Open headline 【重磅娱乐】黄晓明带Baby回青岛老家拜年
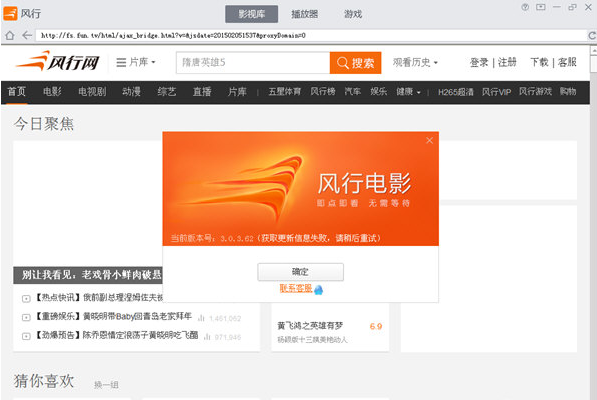Screen dimensions: 597x400 pyautogui.click(x=113, y=317)
